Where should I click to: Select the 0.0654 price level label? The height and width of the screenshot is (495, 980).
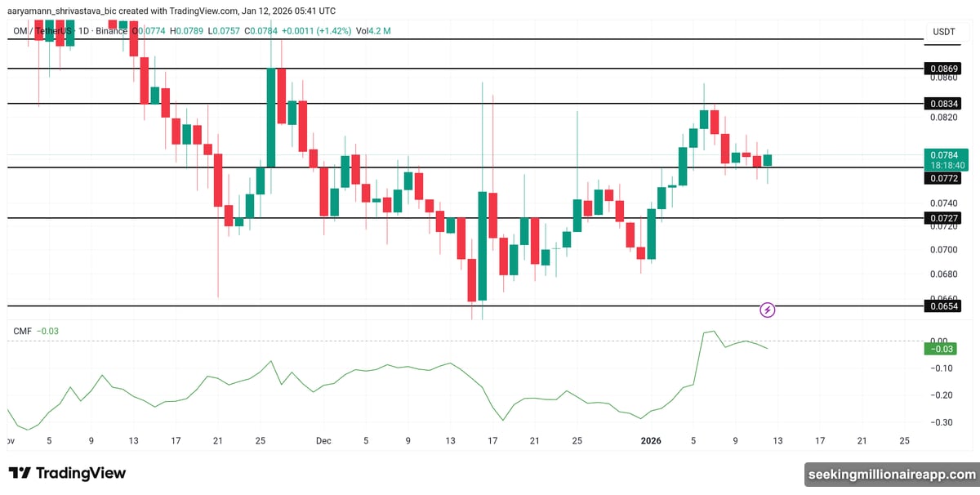[x=942, y=305]
